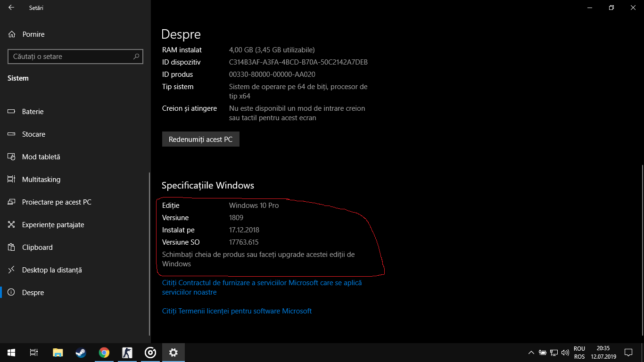Screen dimensions: 644x362
Task: Minimize the Setări window
Action: click(590, 8)
